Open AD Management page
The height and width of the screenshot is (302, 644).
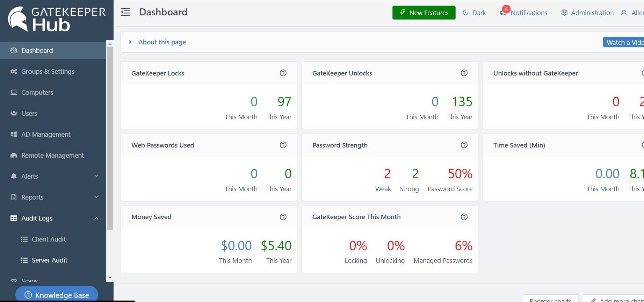pos(53,134)
